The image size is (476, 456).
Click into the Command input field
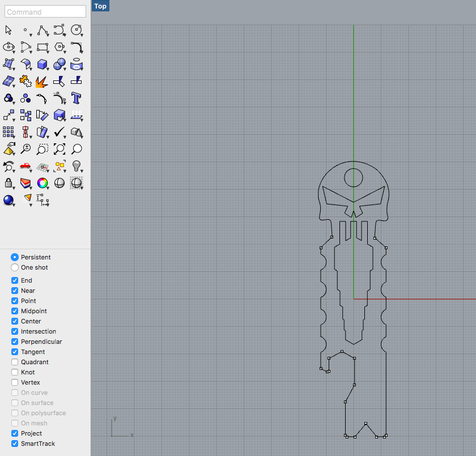click(45, 12)
